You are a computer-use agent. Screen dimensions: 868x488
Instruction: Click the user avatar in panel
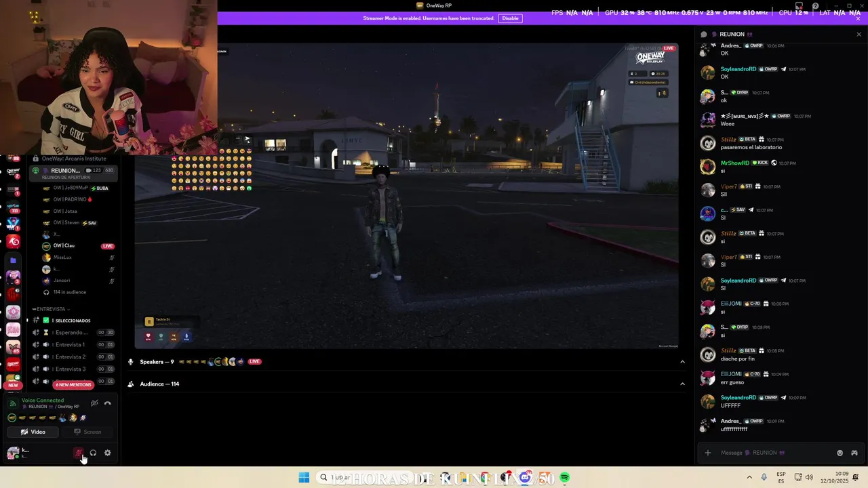point(12,453)
